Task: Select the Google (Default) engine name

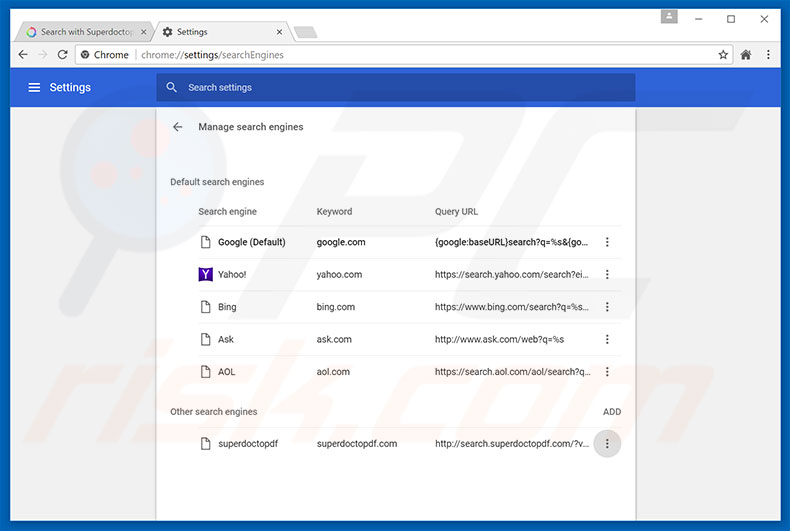Action: pyautogui.click(x=251, y=242)
